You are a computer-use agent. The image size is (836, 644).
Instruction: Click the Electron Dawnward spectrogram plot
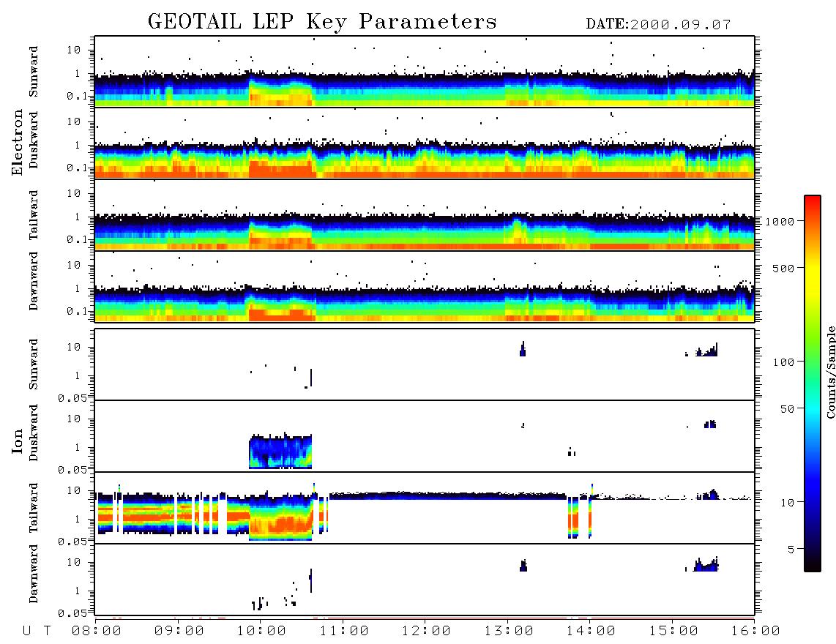pyautogui.click(x=425, y=286)
